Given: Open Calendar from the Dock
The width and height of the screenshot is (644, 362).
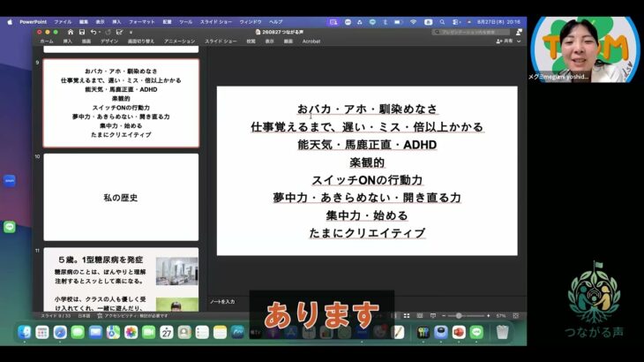Looking at the screenshot, I should (167, 332).
